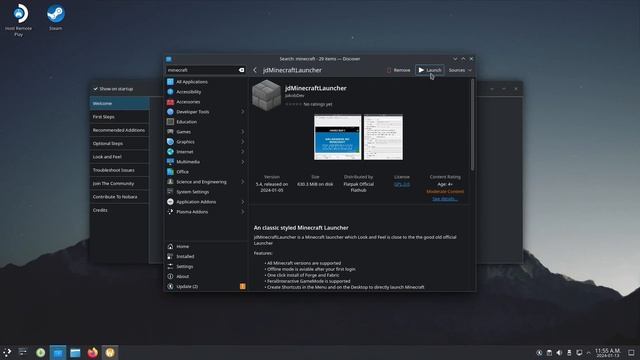Open Optional Steps in welcome window

pos(119,143)
